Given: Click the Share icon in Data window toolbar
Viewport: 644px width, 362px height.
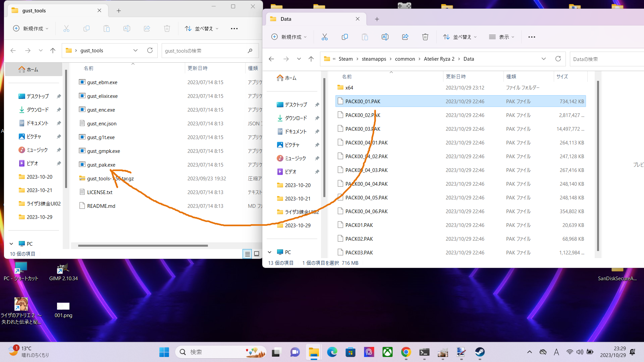Looking at the screenshot, I should [x=405, y=37].
